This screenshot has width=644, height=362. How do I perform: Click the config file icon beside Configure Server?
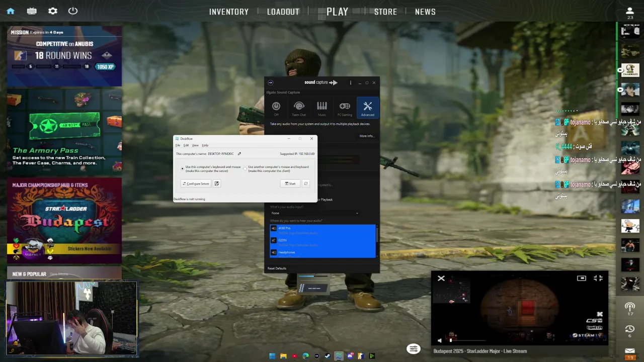(217, 184)
